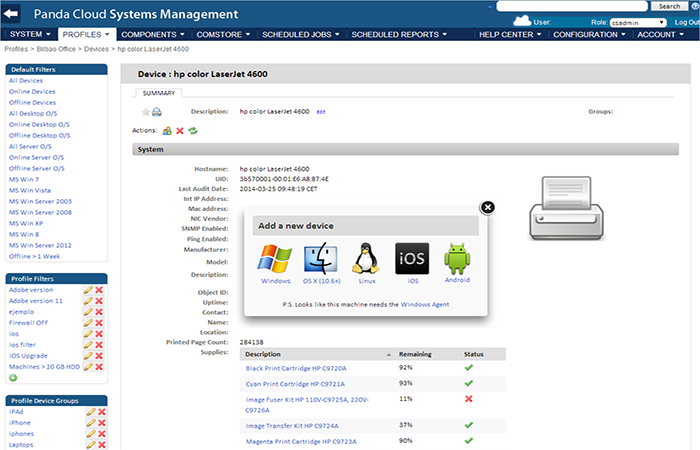The width and height of the screenshot is (700, 450).
Task: Delete the iPAd device group
Action: click(100, 411)
